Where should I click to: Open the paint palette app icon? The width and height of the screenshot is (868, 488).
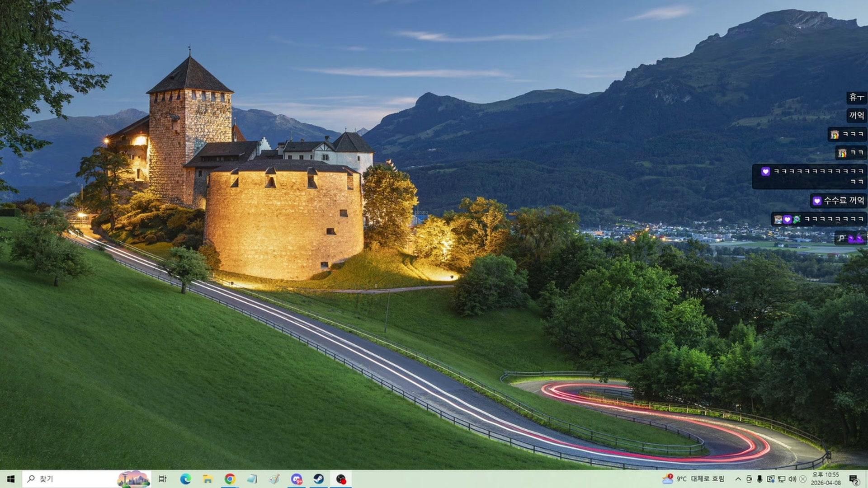(x=274, y=479)
